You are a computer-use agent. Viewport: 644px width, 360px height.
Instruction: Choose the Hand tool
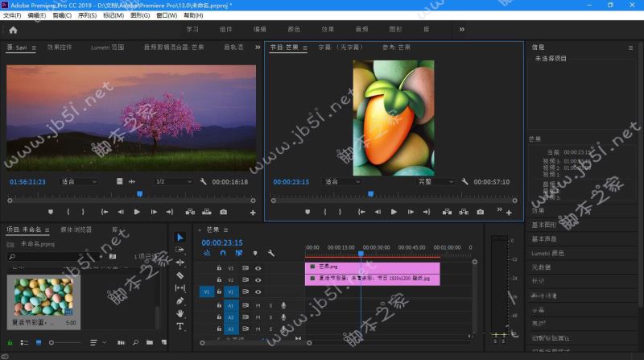180,313
